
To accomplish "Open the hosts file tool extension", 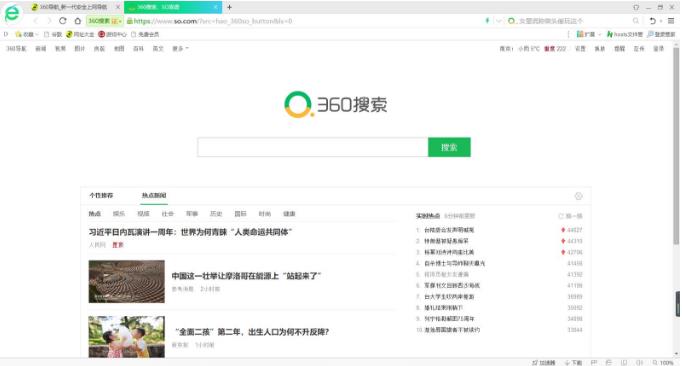I will coord(625,34).
